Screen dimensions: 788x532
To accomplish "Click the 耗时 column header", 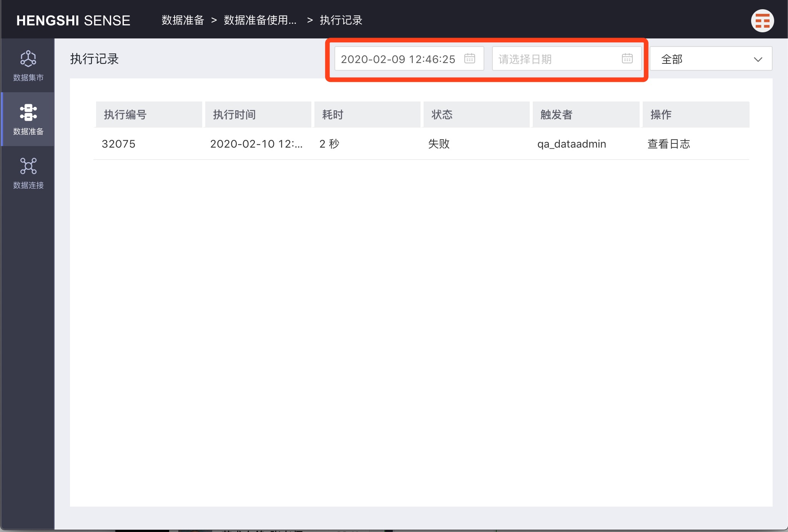I will [367, 115].
